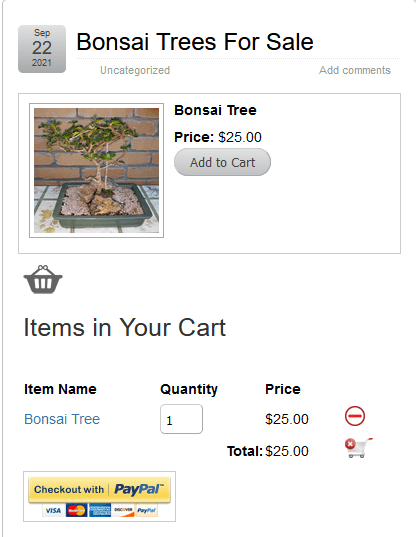416x537 pixels.
Task: Click the Visa card logo
Action: pyautogui.click(x=53, y=510)
